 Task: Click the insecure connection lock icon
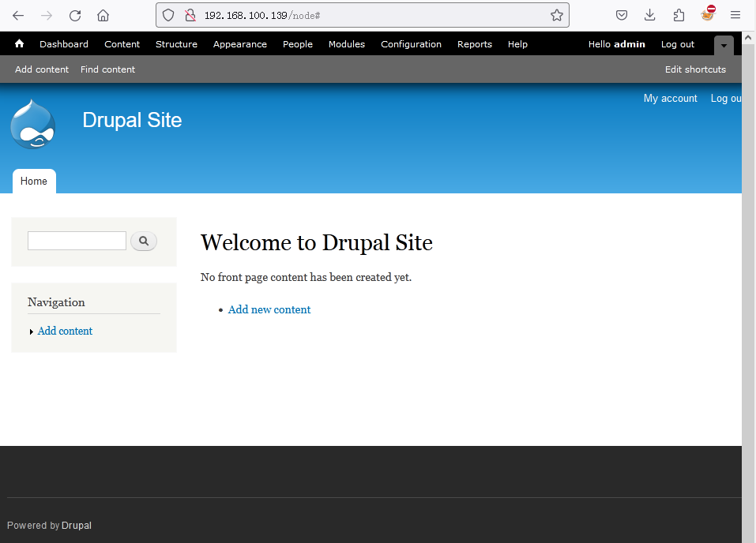click(190, 16)
